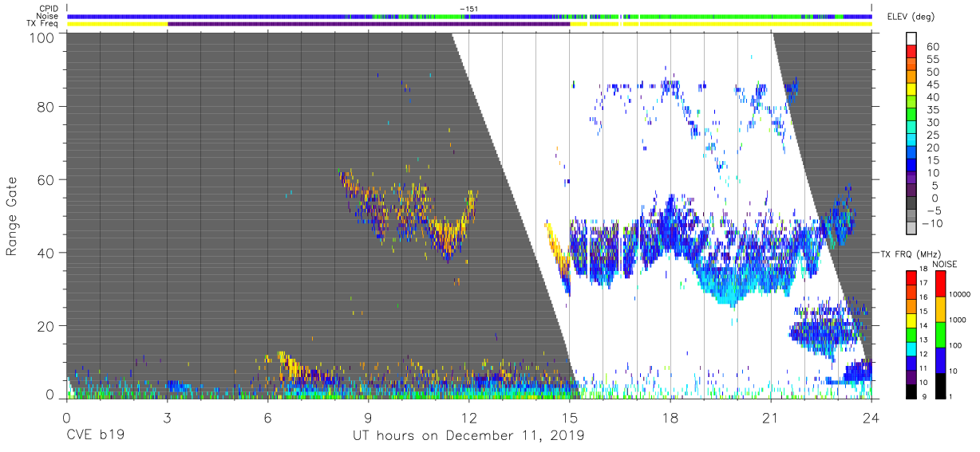Click the yellow segment of TX FRQ colorbar
Viewport: 980px width, 452px height.
click(911, 320)
